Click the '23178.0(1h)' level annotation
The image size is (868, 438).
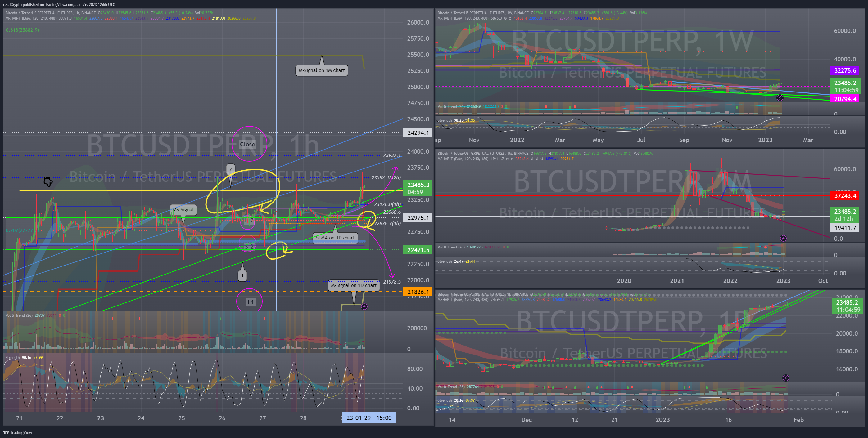click(387, 204)
